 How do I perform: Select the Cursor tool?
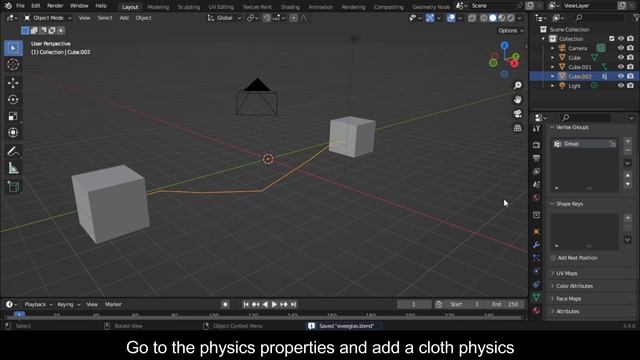13,64
